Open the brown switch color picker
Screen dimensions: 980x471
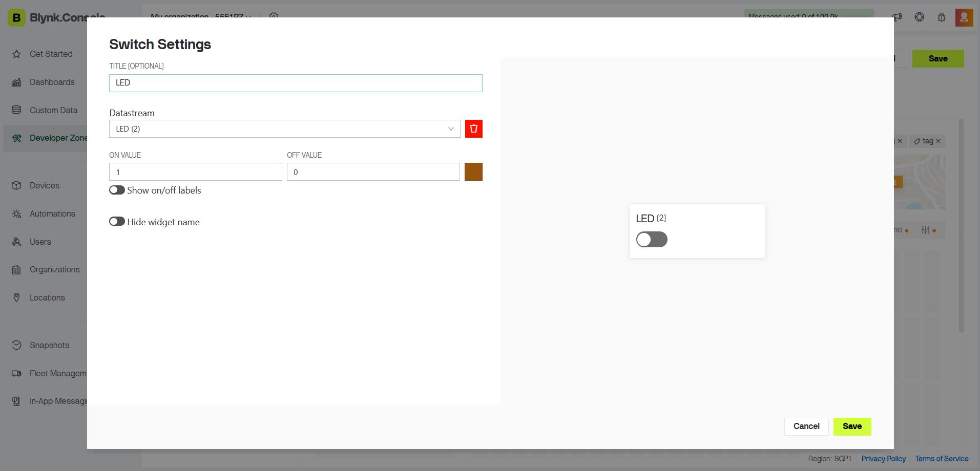(x=473, y=172)
